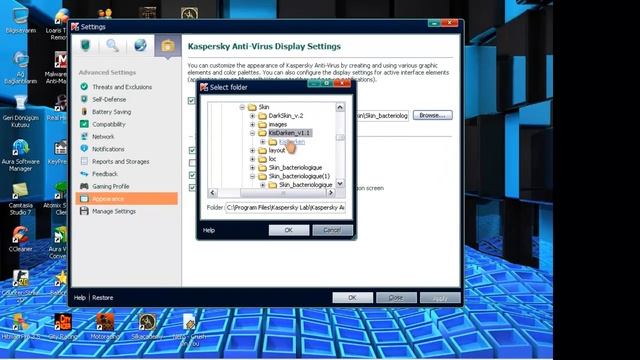Open the Feedback section
Viewport: 640px width, 360px height.
click(x=104, y=174)
